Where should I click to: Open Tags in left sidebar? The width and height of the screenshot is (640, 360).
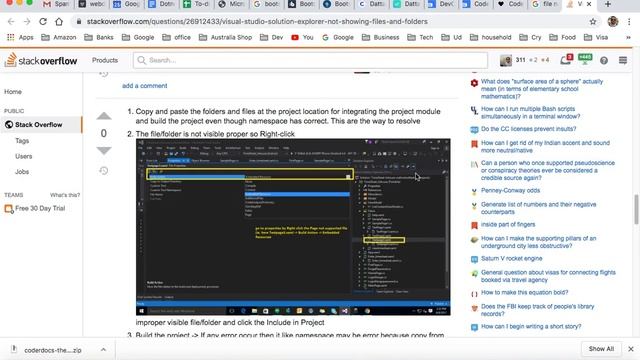pyautogui.click(x=22, y=141)
